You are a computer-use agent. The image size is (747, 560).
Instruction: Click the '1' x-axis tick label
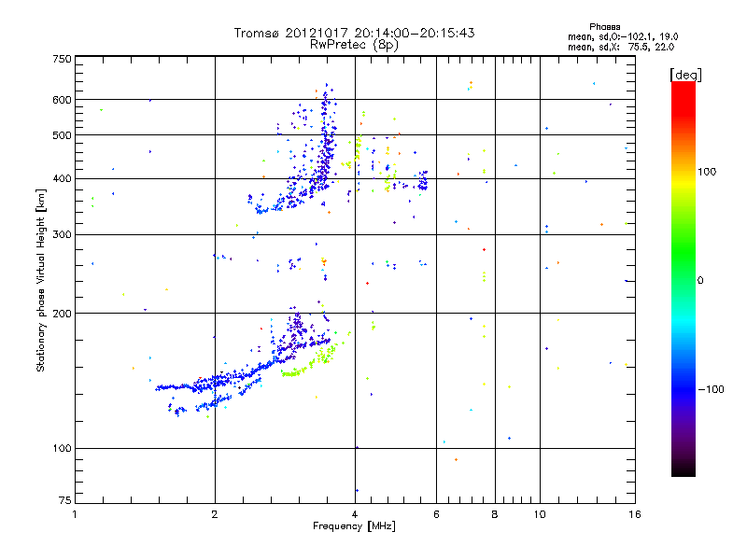(x=75, y=514)
